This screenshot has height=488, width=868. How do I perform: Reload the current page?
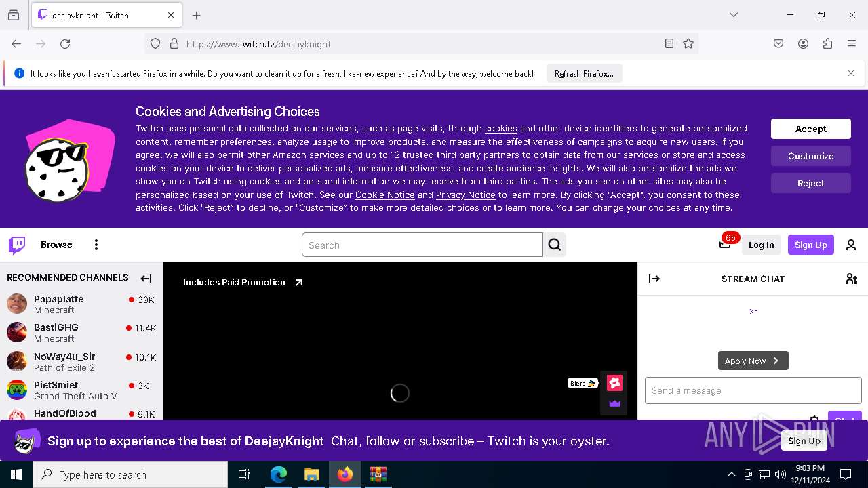65,44
